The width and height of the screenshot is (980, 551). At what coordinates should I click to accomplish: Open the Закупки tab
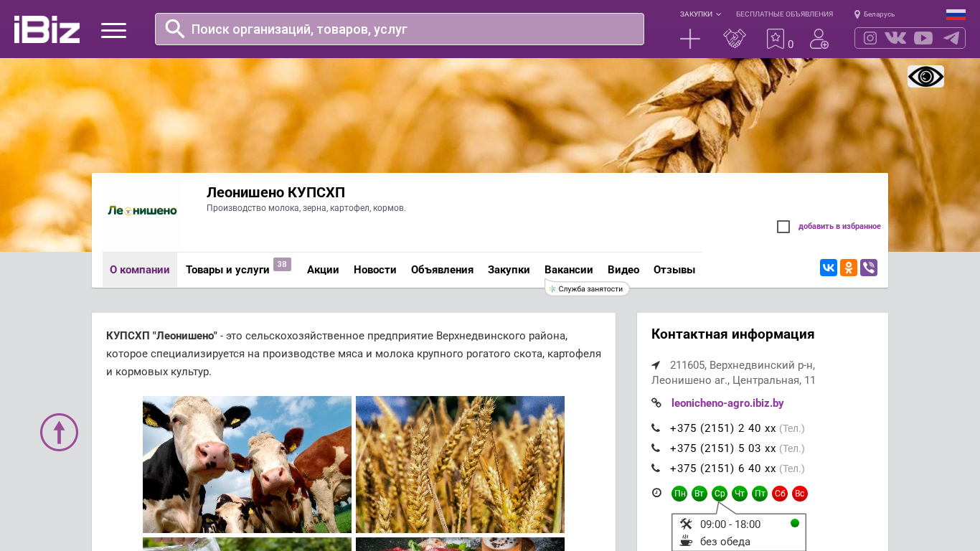coord(509,270)
